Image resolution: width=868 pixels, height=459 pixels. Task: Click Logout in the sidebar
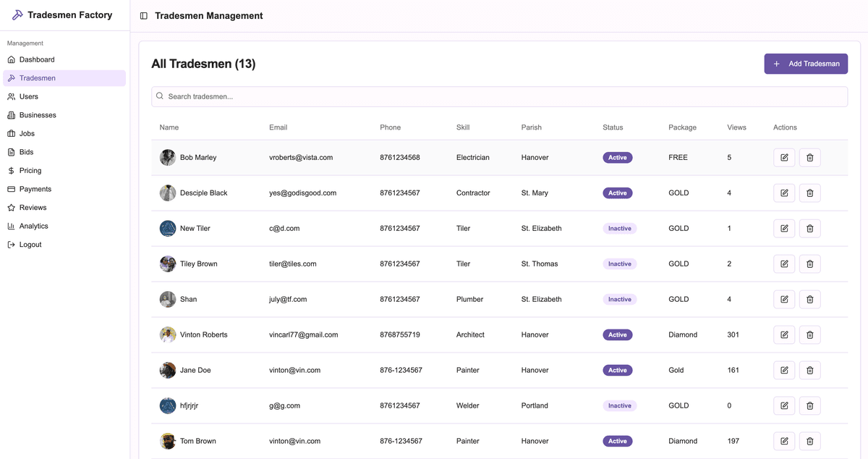pyautogui.click(x=64, y=245)
